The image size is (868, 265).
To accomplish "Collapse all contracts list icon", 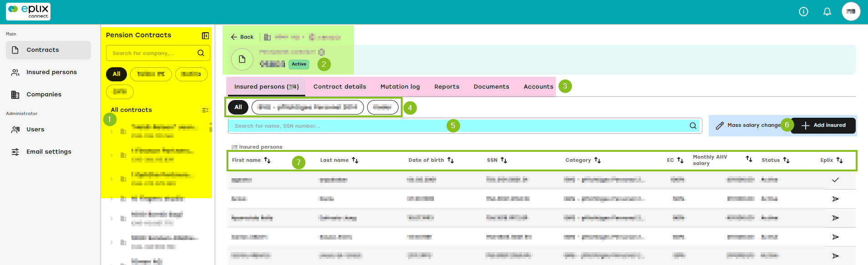I will 205,110.
